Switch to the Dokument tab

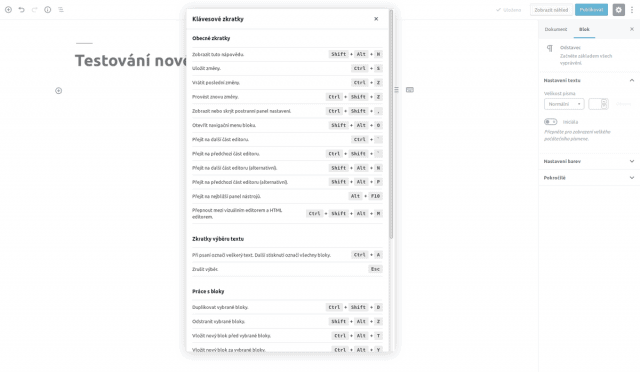(x=556, y=29)
